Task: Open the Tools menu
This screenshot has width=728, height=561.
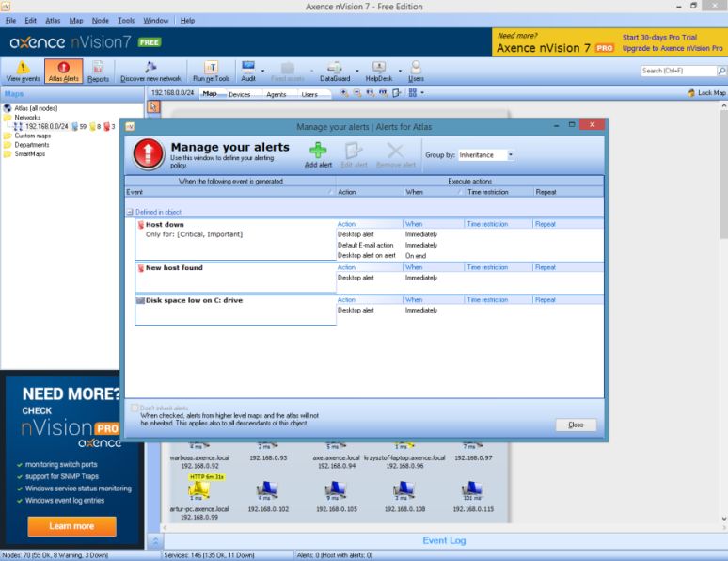Action: (126, 21)
